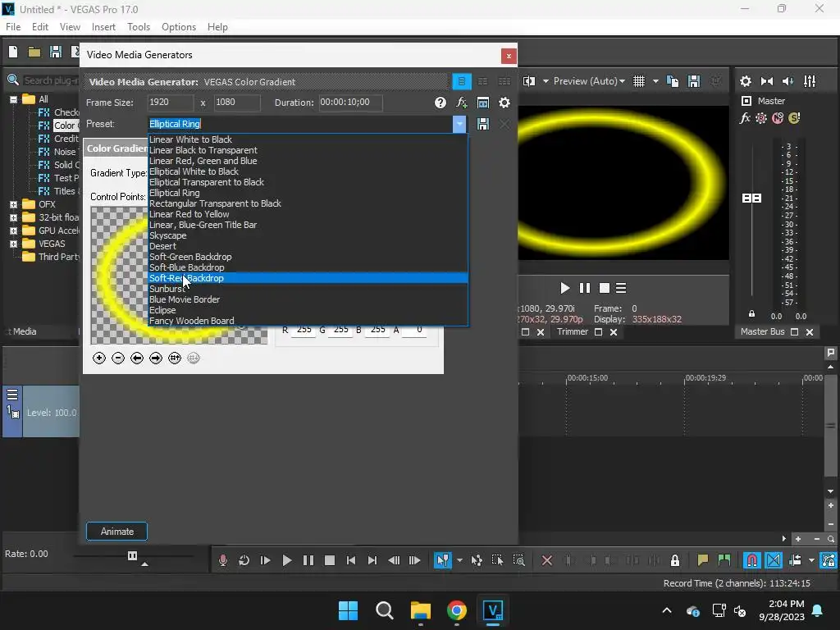Select the Normal Edit Tool

pos(442,561)
